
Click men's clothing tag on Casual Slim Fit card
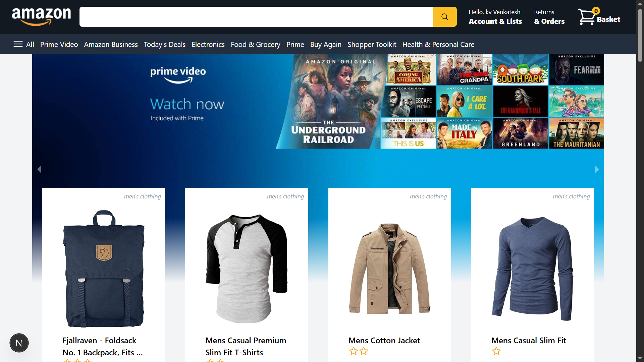tap(571, 196)
